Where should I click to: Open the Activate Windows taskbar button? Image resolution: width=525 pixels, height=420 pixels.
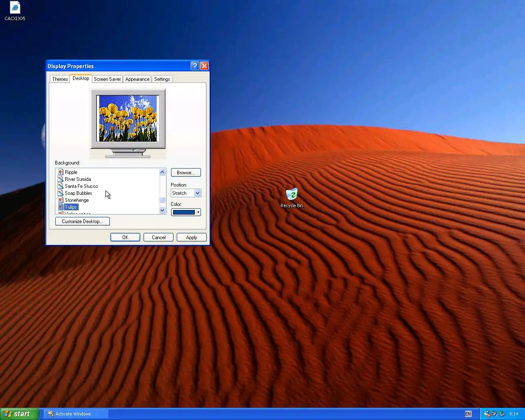pyautogui.click(x=76, y=414)
